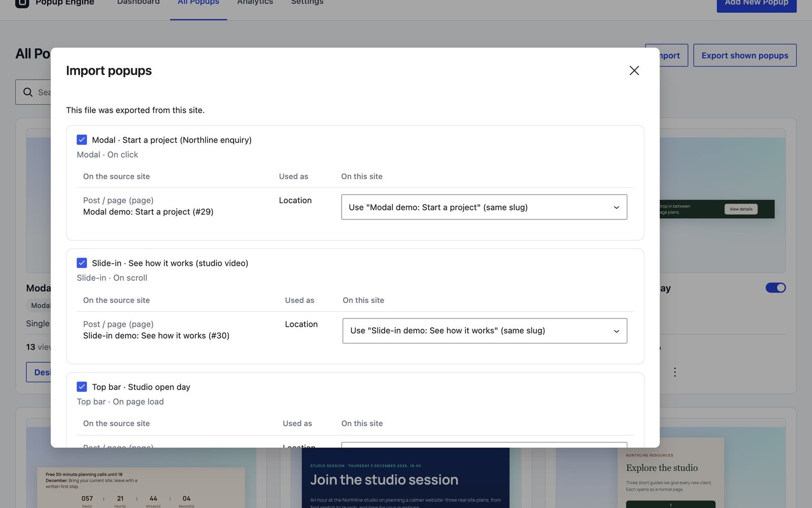Click the Import popups dialog title
The image size is (812, 508).
[109, 71]
